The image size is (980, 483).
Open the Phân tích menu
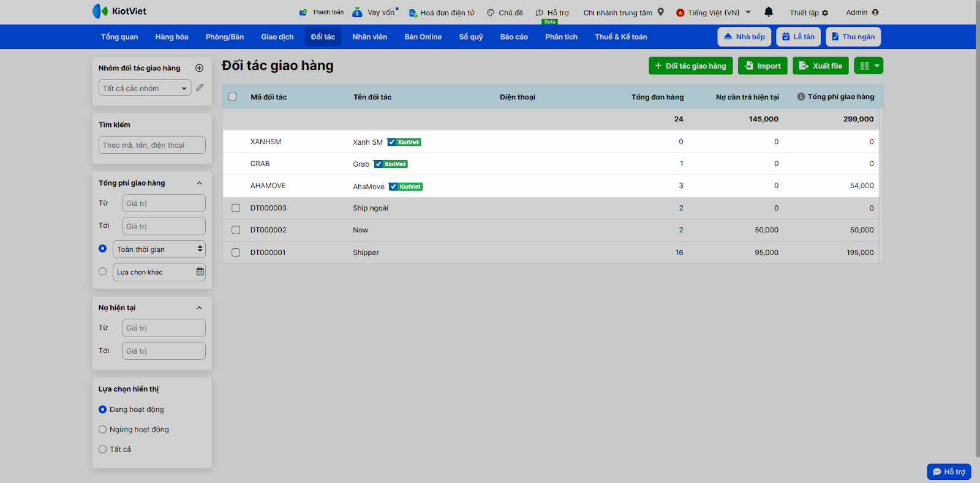562,37
